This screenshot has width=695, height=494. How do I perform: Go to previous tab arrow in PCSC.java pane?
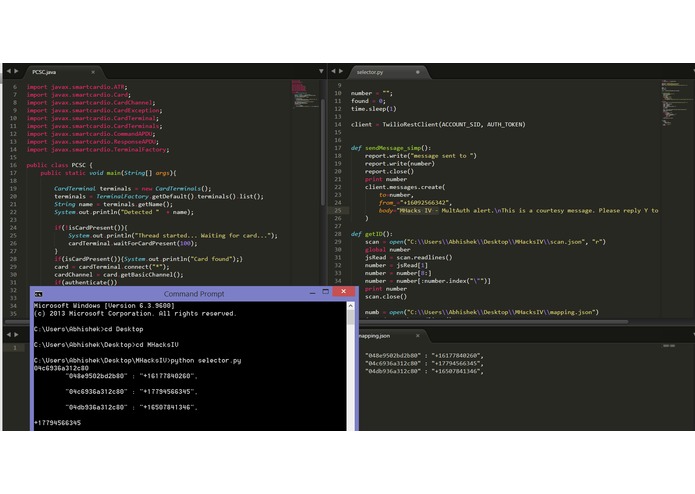[x=8, y=71]
